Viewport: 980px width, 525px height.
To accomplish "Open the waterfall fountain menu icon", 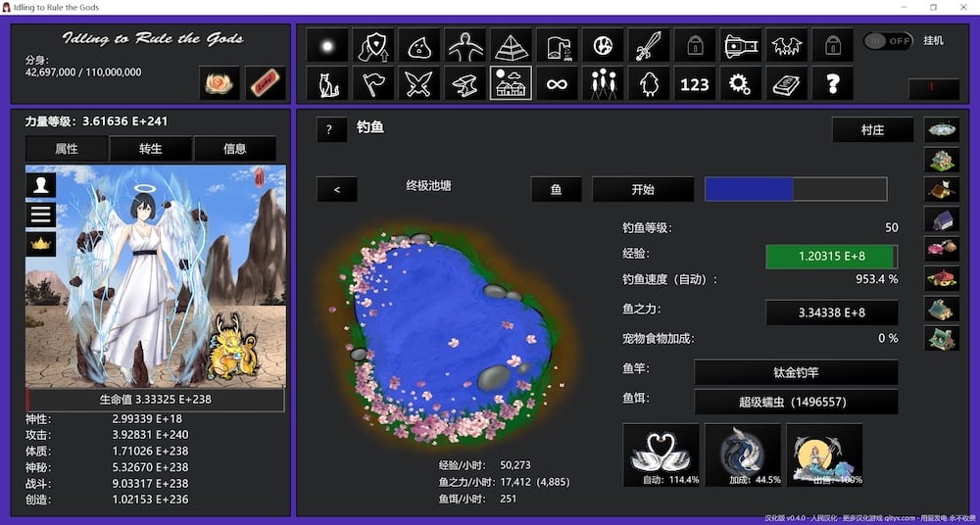I will pyautogui.click(x=557, y=45).
